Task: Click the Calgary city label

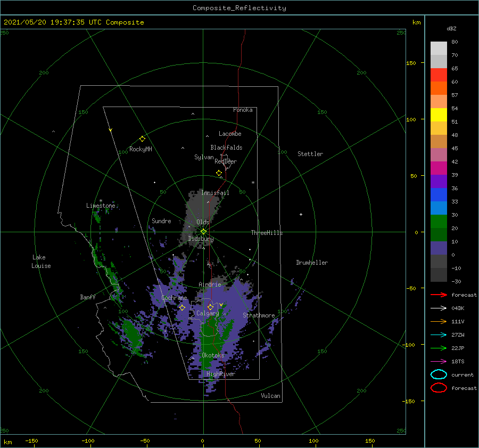Action: coord(208,313)
